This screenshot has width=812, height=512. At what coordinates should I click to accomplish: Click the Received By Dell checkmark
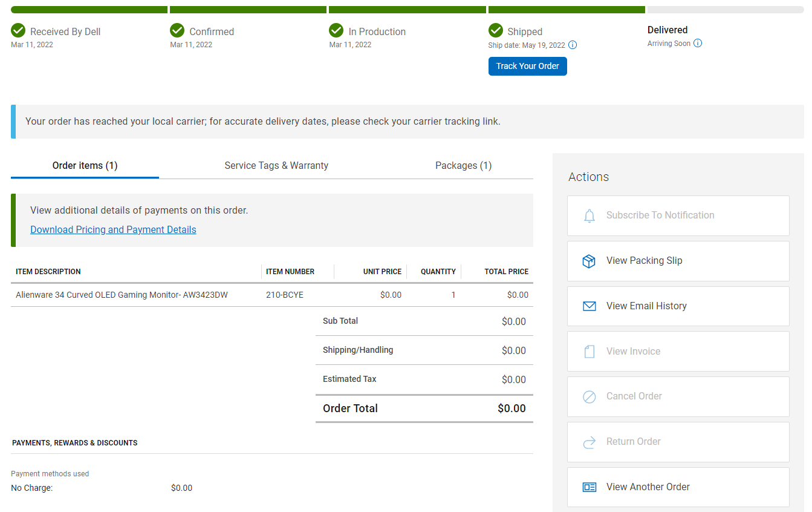[x=18, y=30]
